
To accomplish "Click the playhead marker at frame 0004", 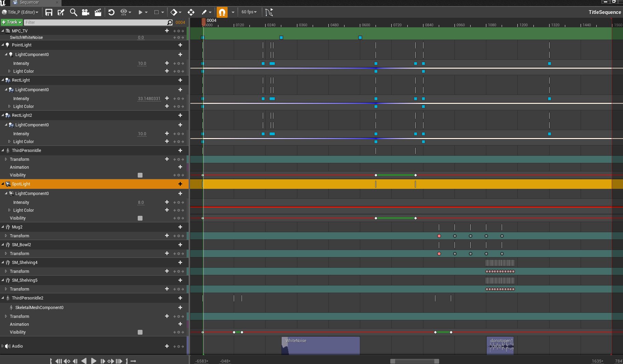I will click(x=204, y=22).
